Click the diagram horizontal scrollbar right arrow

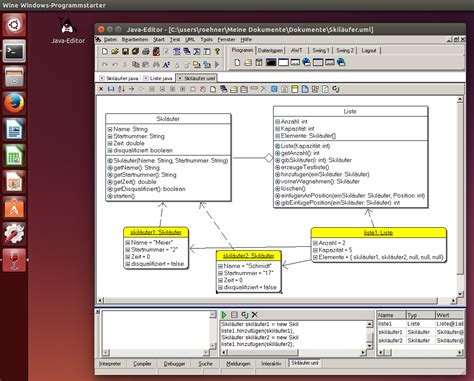453,301
